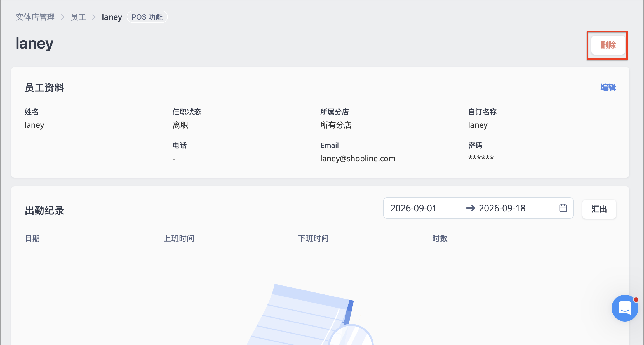Open the 编辑 edit link

click(x=608, y=88)
